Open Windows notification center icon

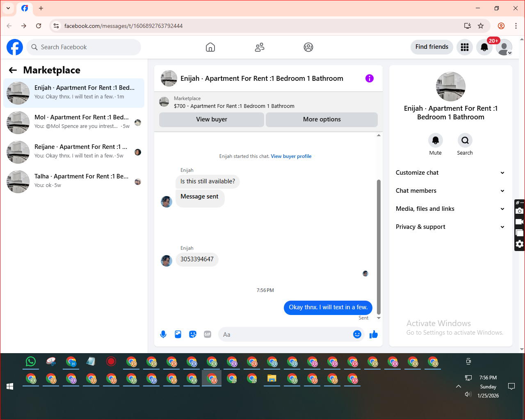(511, 386)
